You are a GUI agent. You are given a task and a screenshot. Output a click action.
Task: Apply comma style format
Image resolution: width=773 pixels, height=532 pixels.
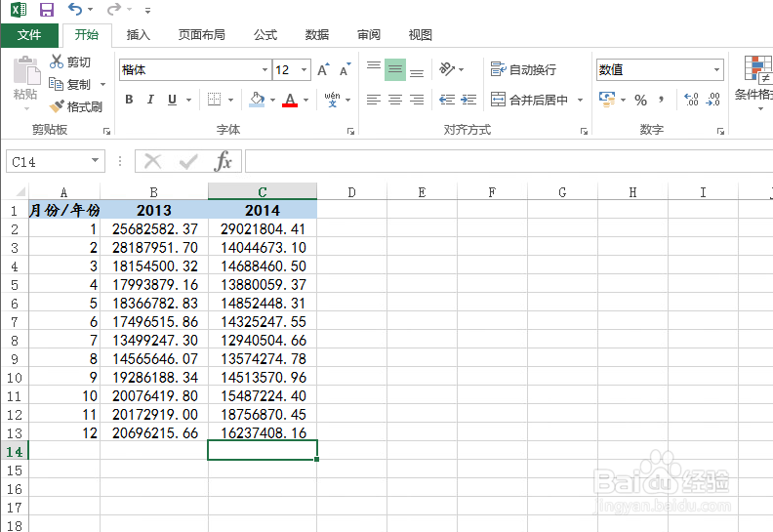[661, 101]
